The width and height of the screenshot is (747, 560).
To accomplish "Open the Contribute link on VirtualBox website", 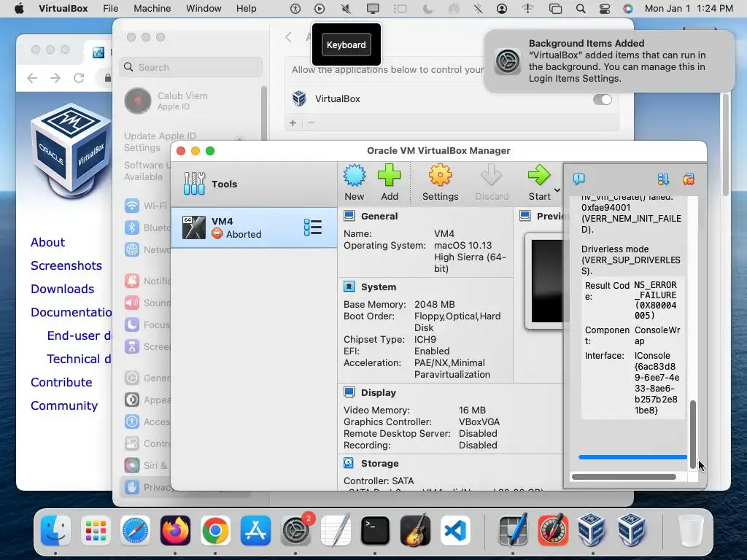I will pos(61,382).
